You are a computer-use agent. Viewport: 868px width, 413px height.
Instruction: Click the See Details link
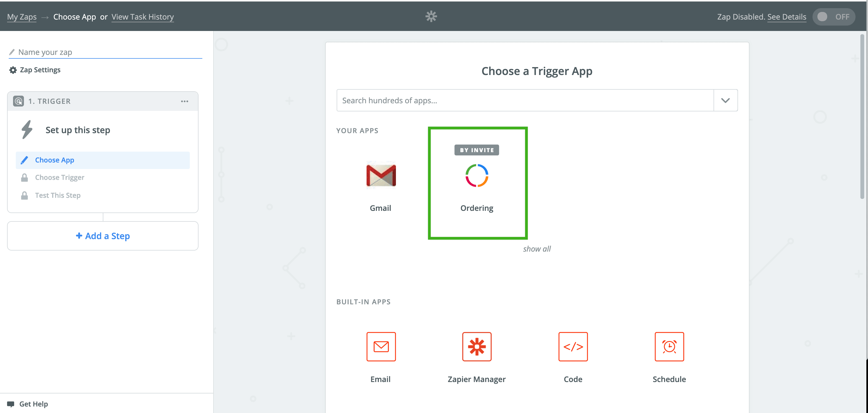786,17
